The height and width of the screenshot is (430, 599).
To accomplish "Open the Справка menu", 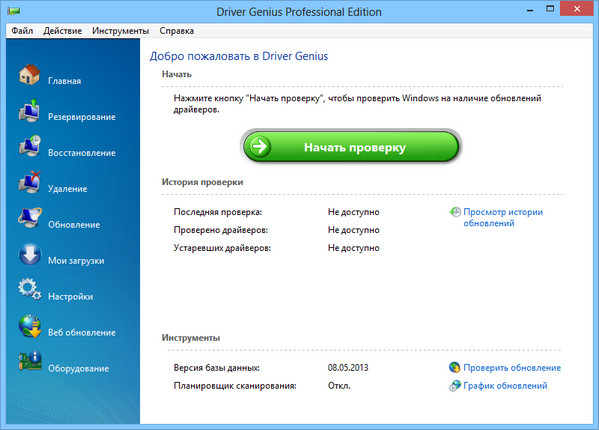I will (176, 31).
